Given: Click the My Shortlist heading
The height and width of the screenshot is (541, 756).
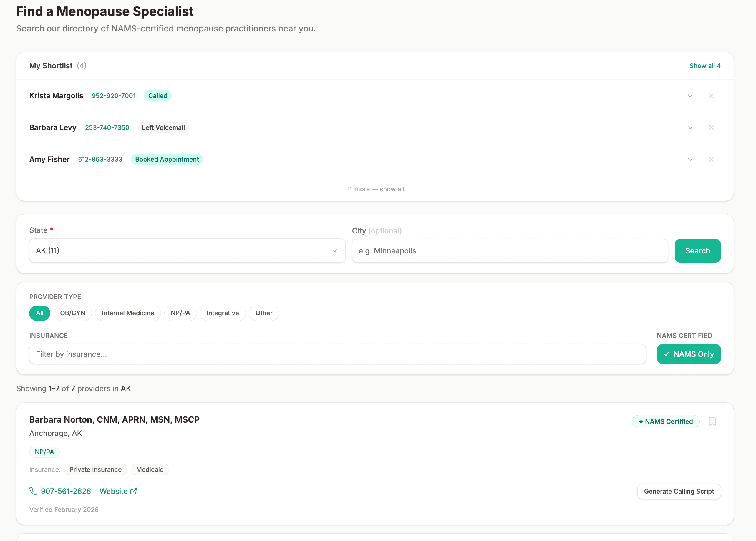Looking at the screenshot, I should coord(51,66).
